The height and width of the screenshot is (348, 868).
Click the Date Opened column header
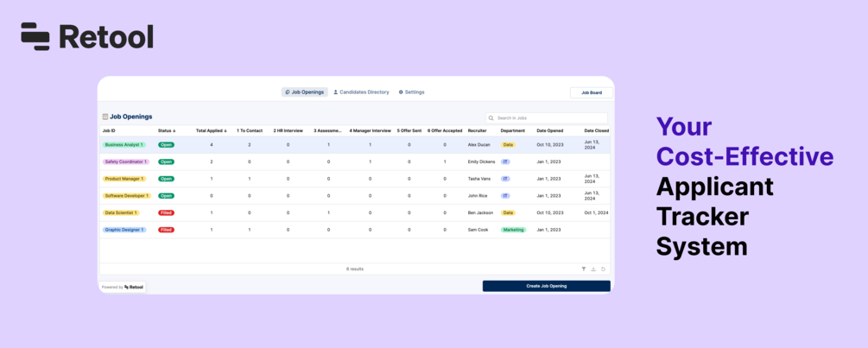(549, 131)
